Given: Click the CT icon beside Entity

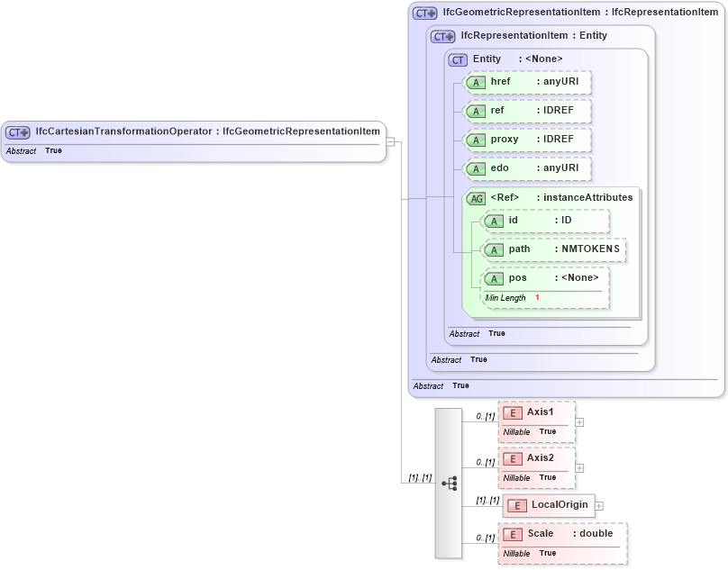Looking at the screenshot, I should pyautogui.click(x=458, y=59).
